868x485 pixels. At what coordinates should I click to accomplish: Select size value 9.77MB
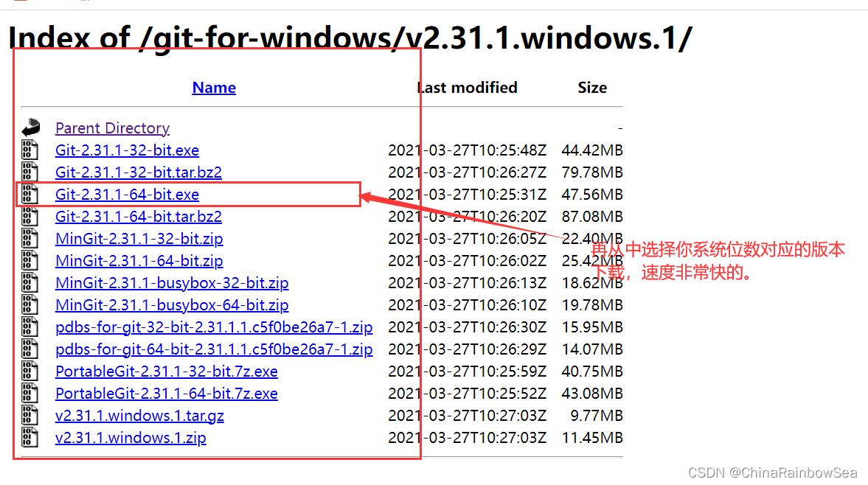click(x=596, y=415)
